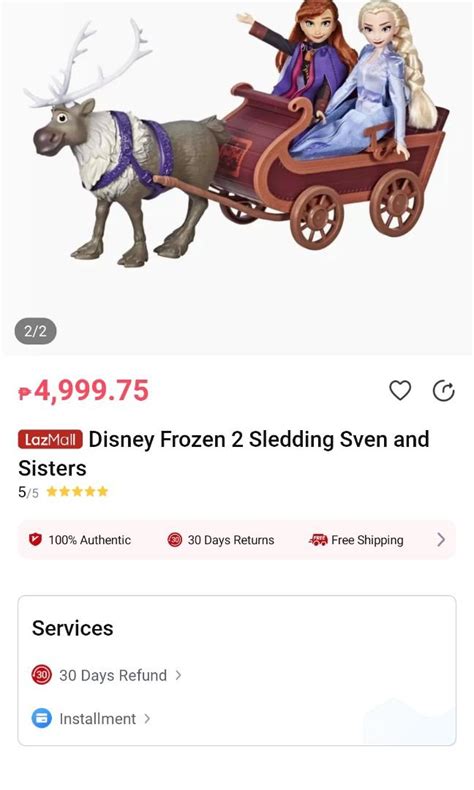Click the product title Disney Frozen 2
The height and width of the screenshot is (790, 474).
pos(224,453)
